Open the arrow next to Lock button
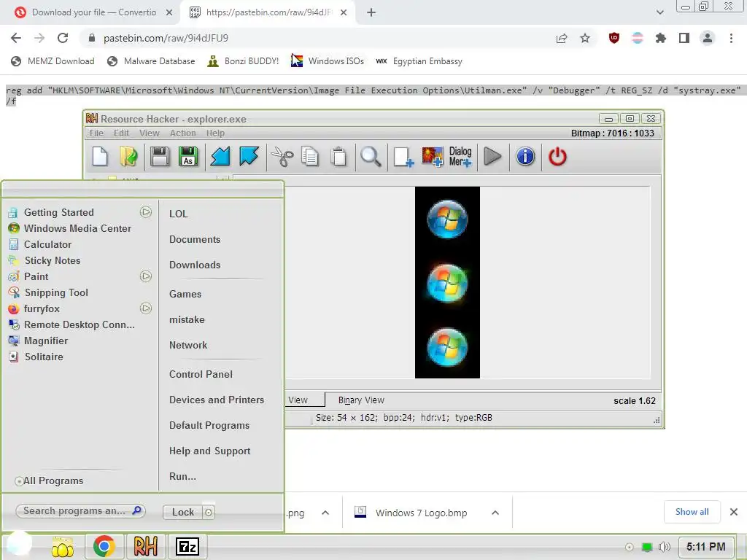Image resolution: width=747 pixels, height=560 pixels. point(209,513)
